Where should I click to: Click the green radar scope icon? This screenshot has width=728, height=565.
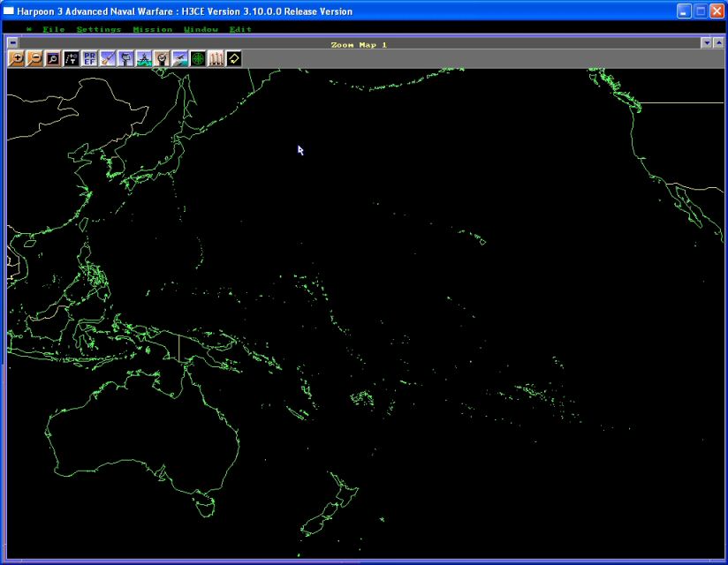tap(198, 59)
